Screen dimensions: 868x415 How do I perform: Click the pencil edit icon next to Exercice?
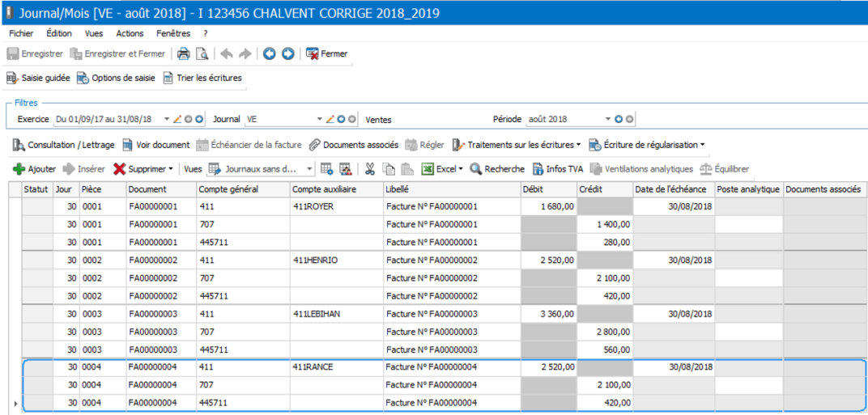pos(177,119)
